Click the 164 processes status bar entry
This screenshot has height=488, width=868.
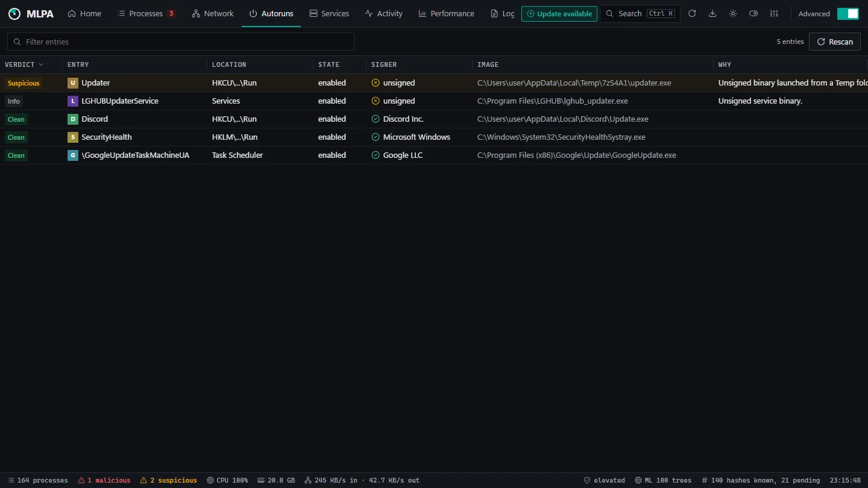(37, 481)
